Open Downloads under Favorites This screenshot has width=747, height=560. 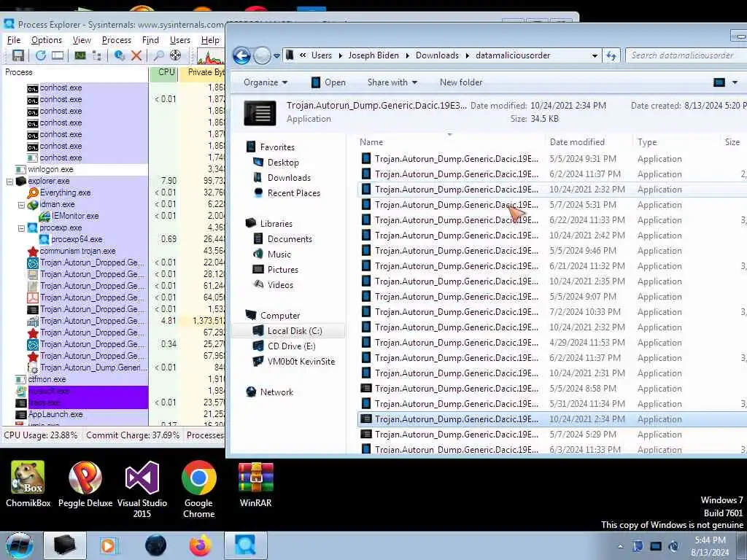point(289,178)
